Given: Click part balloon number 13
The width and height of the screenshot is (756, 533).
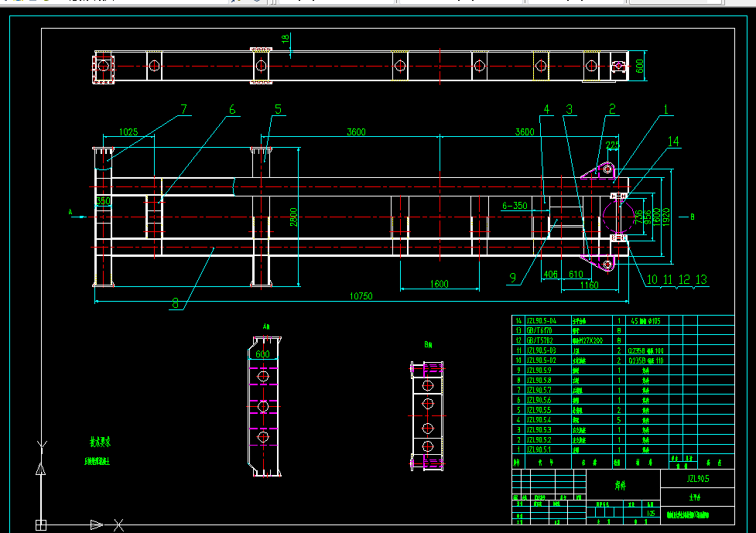Looking at the screenshot, I should pyautogui.click(x=701, y=279).
